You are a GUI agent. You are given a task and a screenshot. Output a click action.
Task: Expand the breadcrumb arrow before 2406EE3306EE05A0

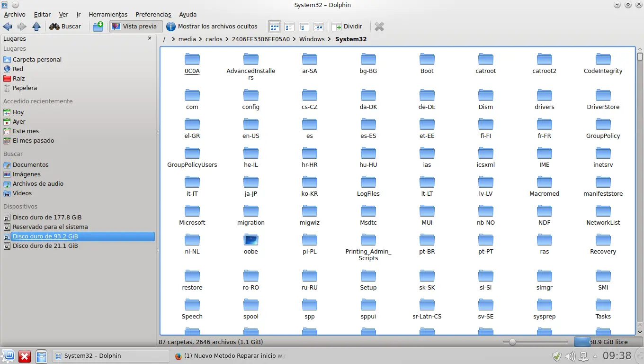227,39
